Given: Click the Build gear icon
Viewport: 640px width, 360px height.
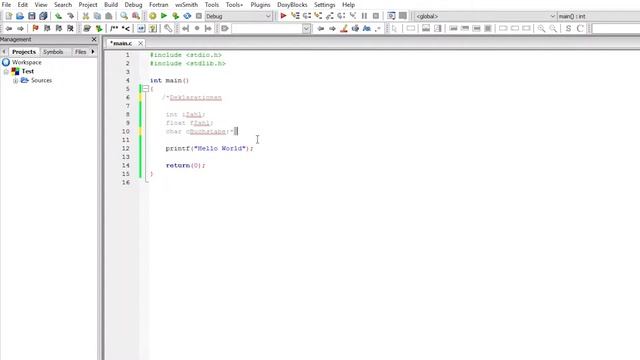Looking at the screenshot, I should click(x=152, y=16).
